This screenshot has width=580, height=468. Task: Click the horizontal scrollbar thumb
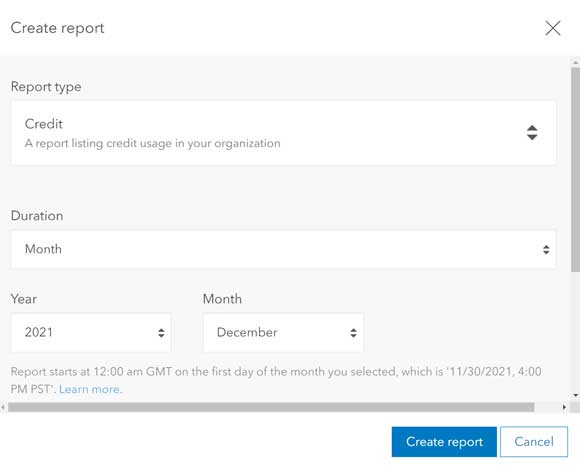[271, 407]
